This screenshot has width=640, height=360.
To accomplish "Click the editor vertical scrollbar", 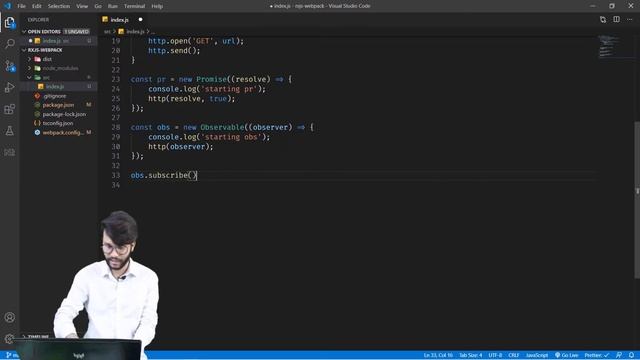I will (x=637, y=200).
